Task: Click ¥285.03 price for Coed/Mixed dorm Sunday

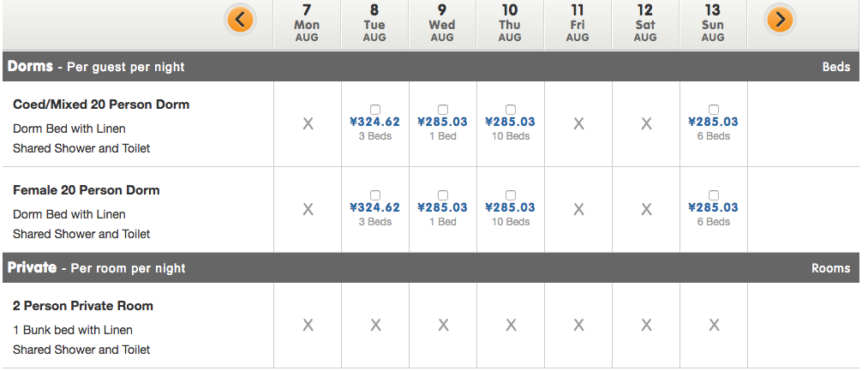Action: pos(714,122)
